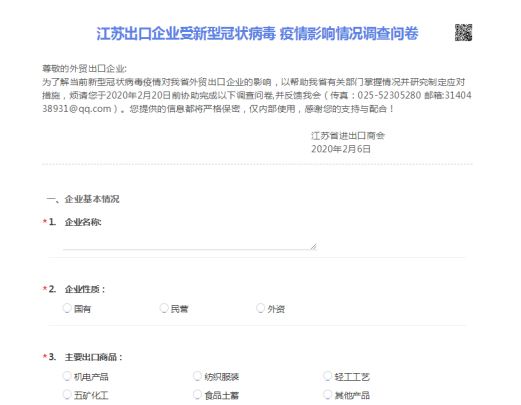
Task: Click the resize handle of the 企业名称 textarea
Action: pyautogui.click(x=313, y=246)
